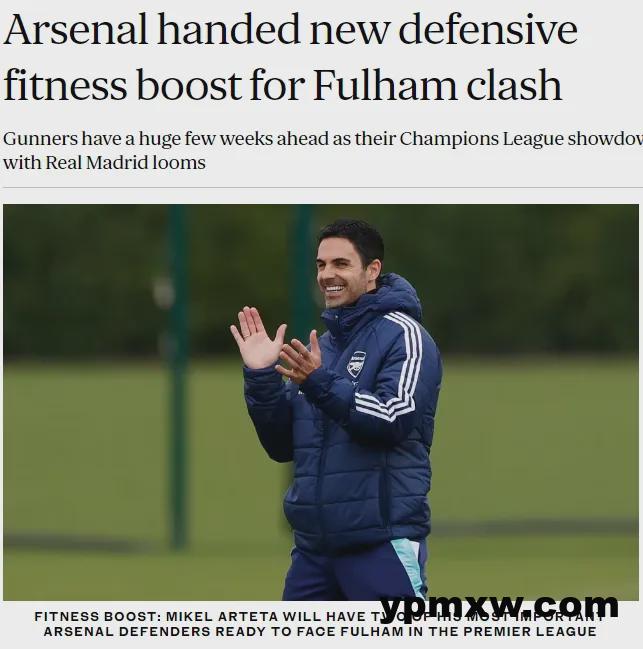Viewport: 643px width, 649px height.
Task: Select the subheading starting with 'Gunners have'
Action: click(x=323, y=150)
